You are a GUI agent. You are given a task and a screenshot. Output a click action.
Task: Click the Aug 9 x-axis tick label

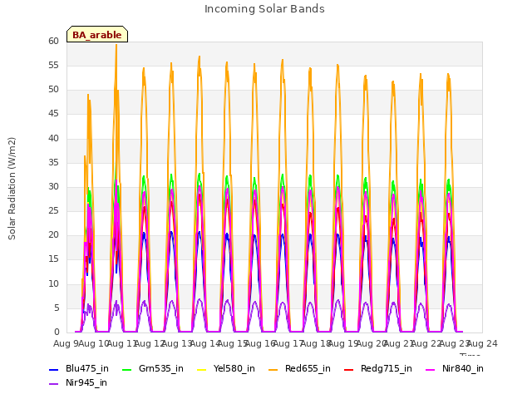[66, 343]
